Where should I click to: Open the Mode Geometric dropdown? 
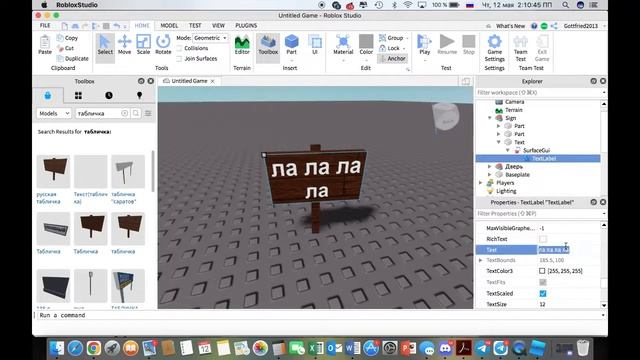pos(210,38)
